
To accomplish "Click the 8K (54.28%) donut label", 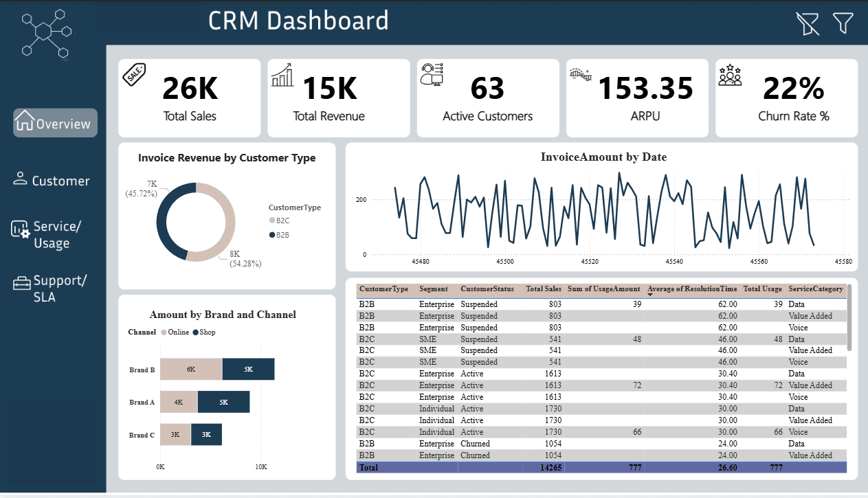I will pos(245,259).
